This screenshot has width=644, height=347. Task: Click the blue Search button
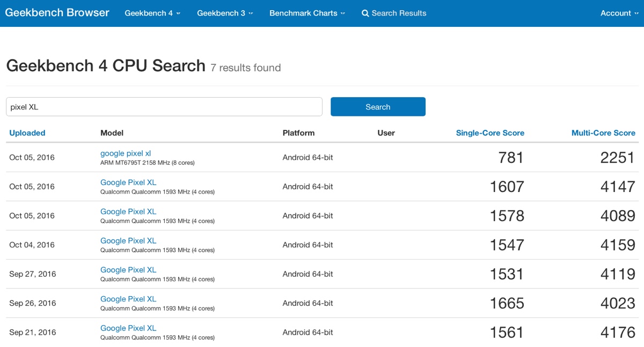(378, 107)
